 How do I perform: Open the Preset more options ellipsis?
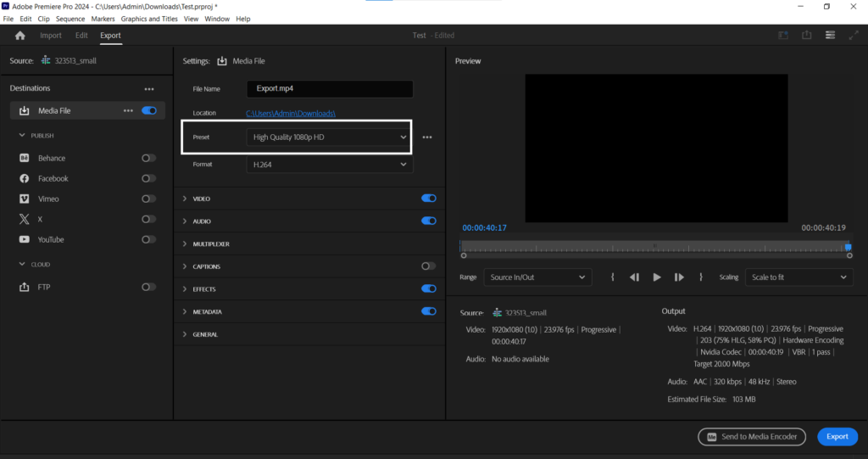427,137
